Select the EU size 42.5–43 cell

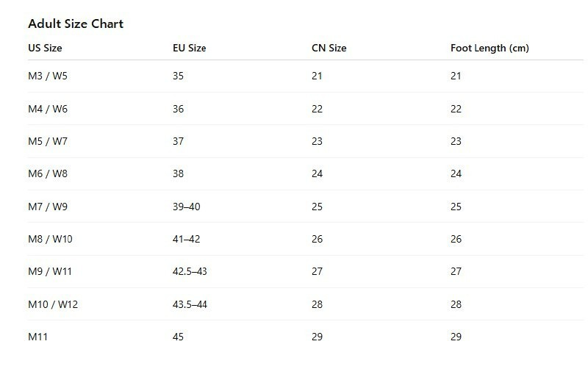click(x=190, y=271)
